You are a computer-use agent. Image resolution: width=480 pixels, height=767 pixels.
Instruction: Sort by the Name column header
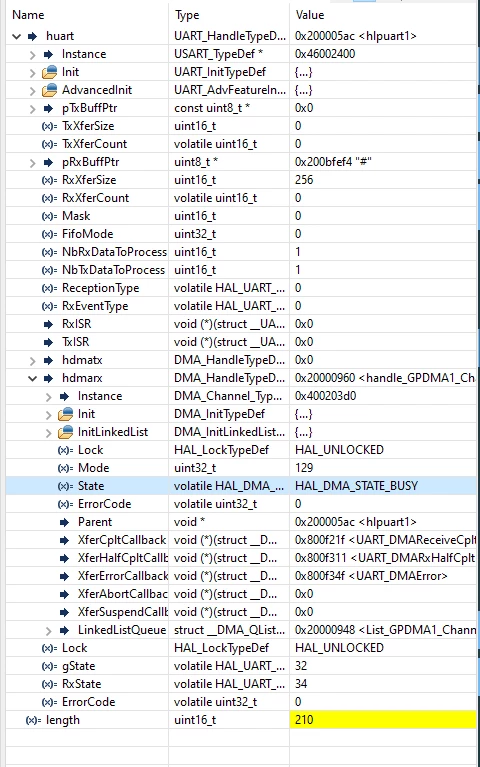coord(28,15)
